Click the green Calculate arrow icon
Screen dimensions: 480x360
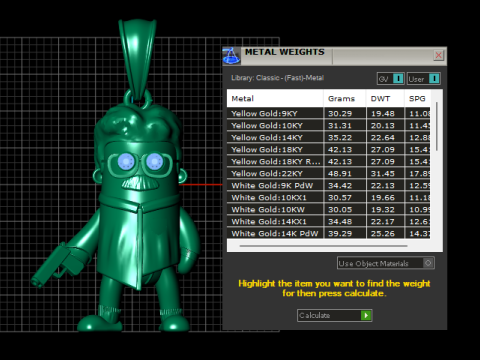click(x=366, y=315)
